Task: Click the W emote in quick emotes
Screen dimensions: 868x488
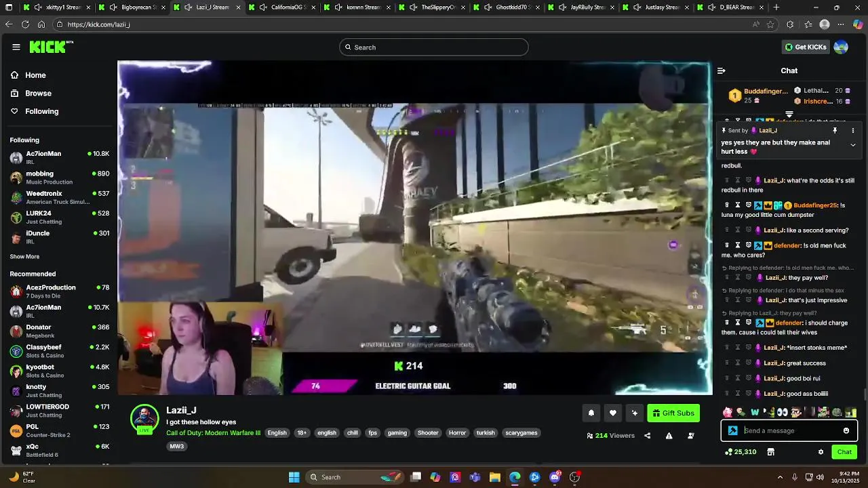Action: (755, 412)
